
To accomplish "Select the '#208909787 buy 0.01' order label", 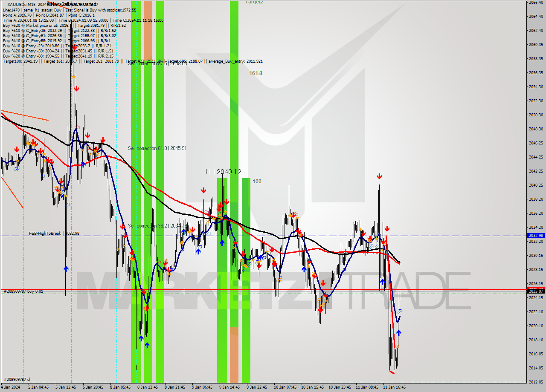I will [x=24, y=291].
